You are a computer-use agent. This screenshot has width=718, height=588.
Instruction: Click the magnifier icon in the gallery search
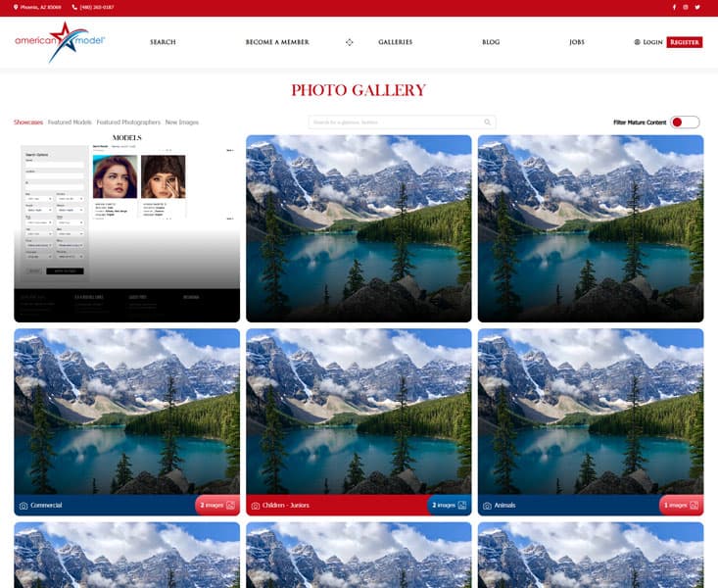[x=487, y=122]
